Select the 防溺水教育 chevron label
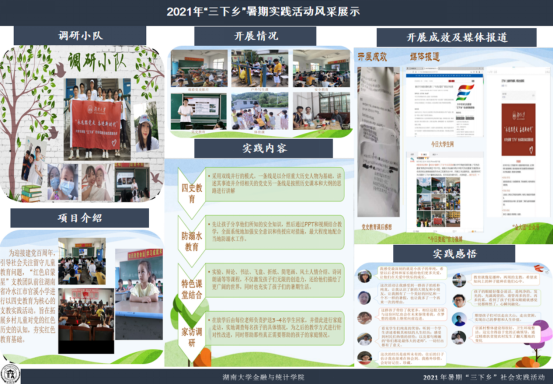Viewport: 553px width, 384px height. click(x=192, y=241)
